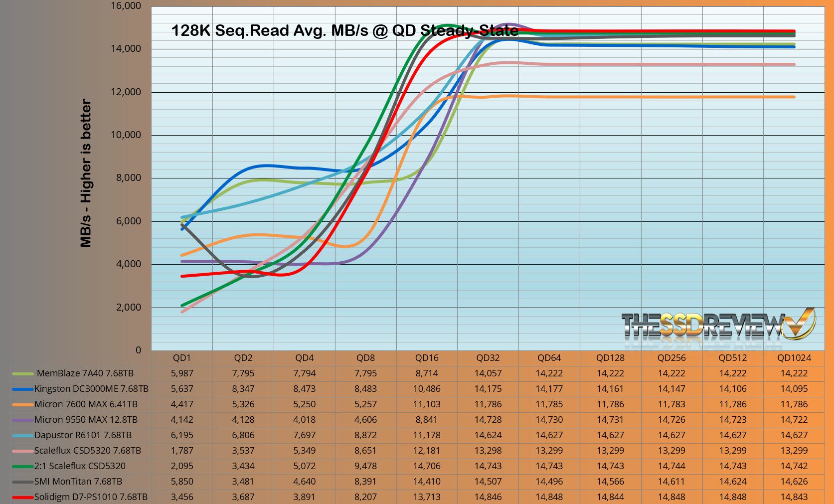Click the light green MemBlaze 7A40 legend swatch
834x504 pixels.
[22, 373]
